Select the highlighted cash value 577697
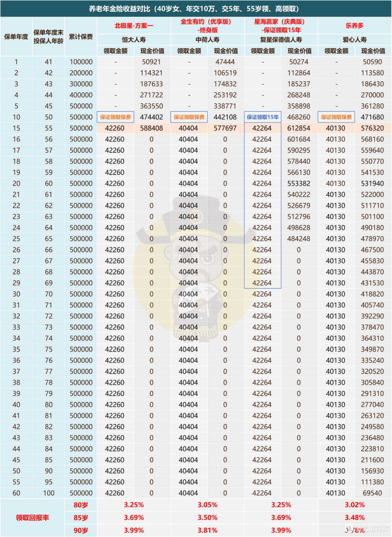 (225, 128)
